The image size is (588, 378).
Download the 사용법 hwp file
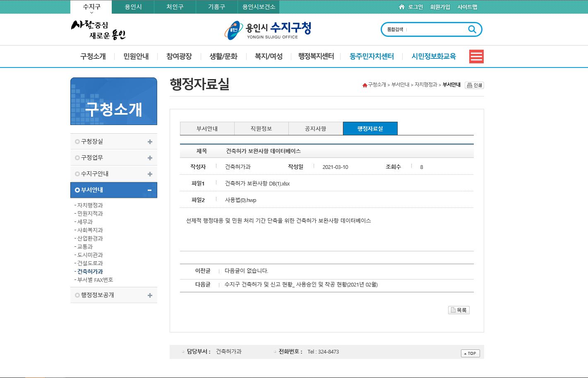[240, 200]
